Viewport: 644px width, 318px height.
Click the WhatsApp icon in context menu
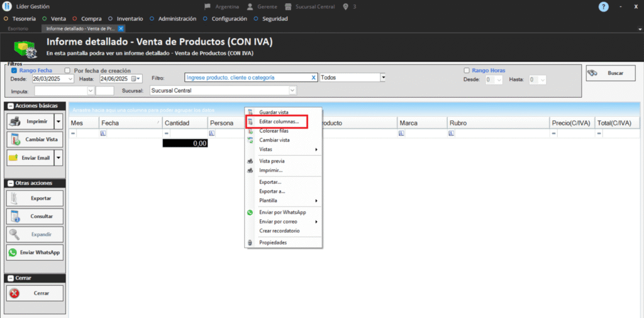click(250, 212)
